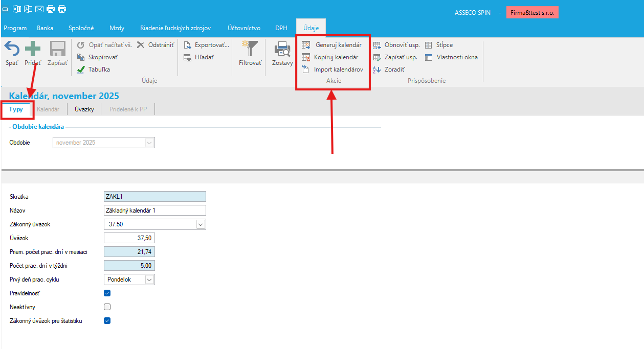Image resolution: width=644 pixels, height=349 pixels.
Task: Click Generuj kalendár icon
Action: (306, 45)
